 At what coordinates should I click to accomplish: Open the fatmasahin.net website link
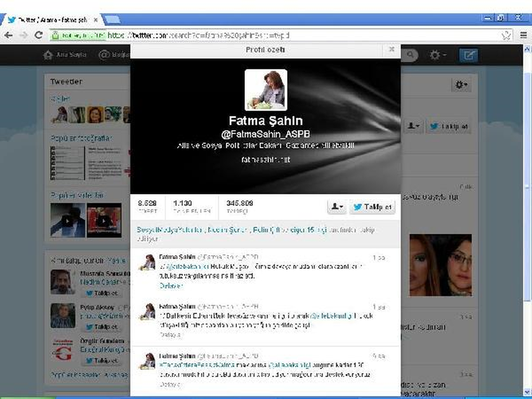tap(266, 160)
